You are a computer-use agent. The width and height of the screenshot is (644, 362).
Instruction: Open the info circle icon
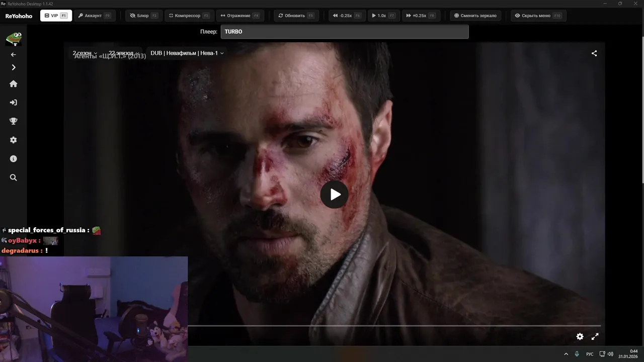14,158
